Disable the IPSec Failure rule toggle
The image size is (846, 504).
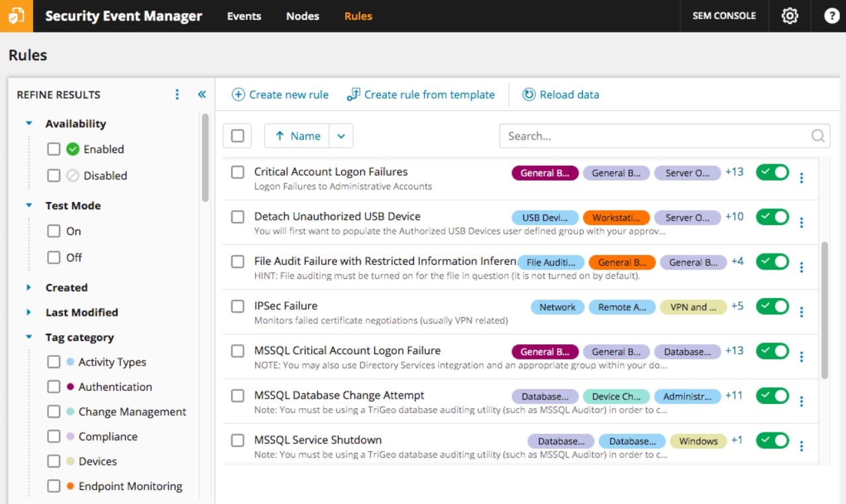772,307
